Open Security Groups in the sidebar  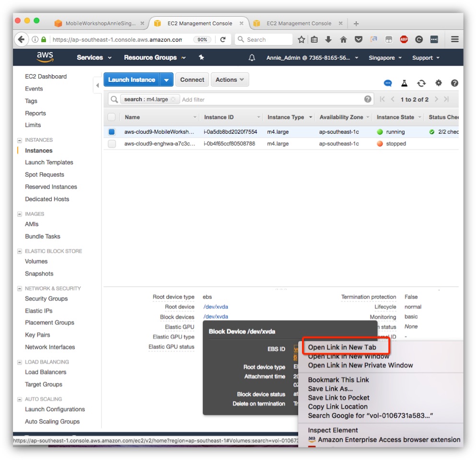coord(46,299)
